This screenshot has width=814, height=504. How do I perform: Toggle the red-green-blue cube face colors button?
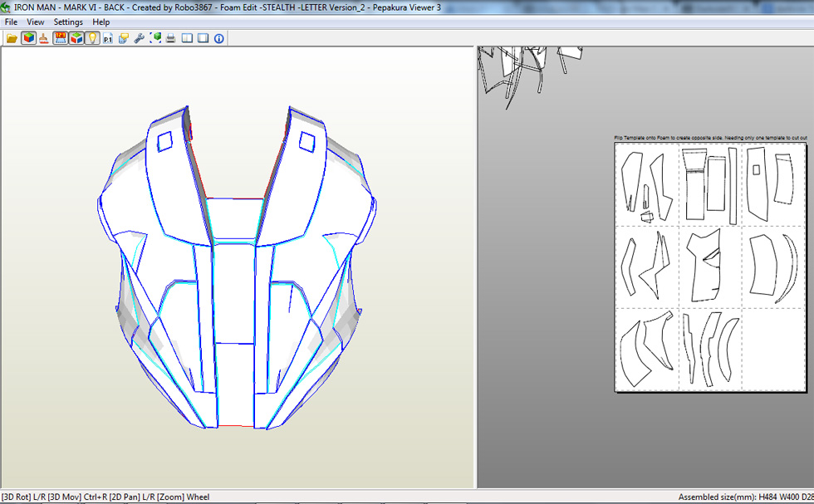pyautogui.click(x=76, y=38)
